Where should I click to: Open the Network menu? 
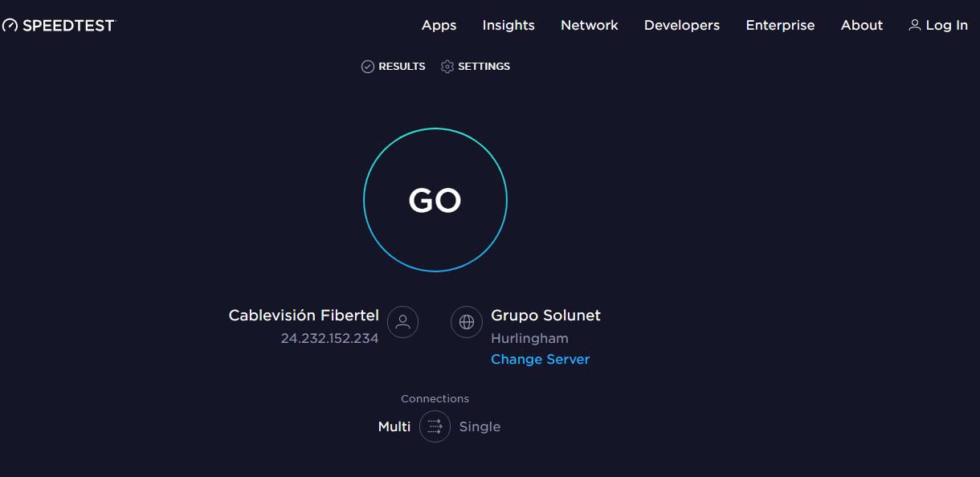590,26
